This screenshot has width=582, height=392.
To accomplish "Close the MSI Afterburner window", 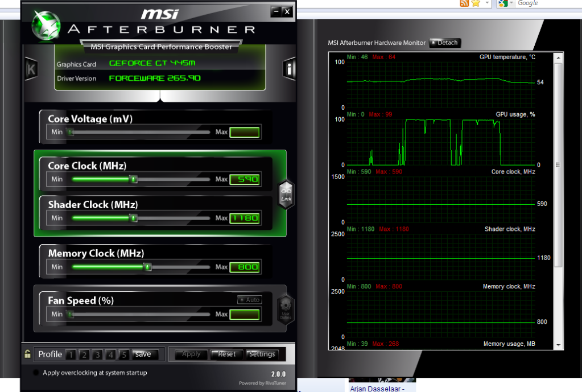I will point(287,11).
